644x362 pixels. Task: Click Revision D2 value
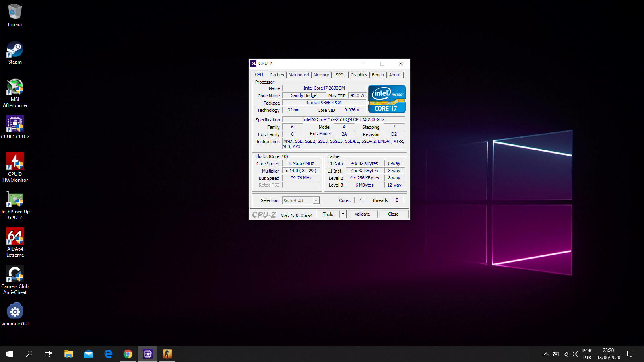point(394,134)
